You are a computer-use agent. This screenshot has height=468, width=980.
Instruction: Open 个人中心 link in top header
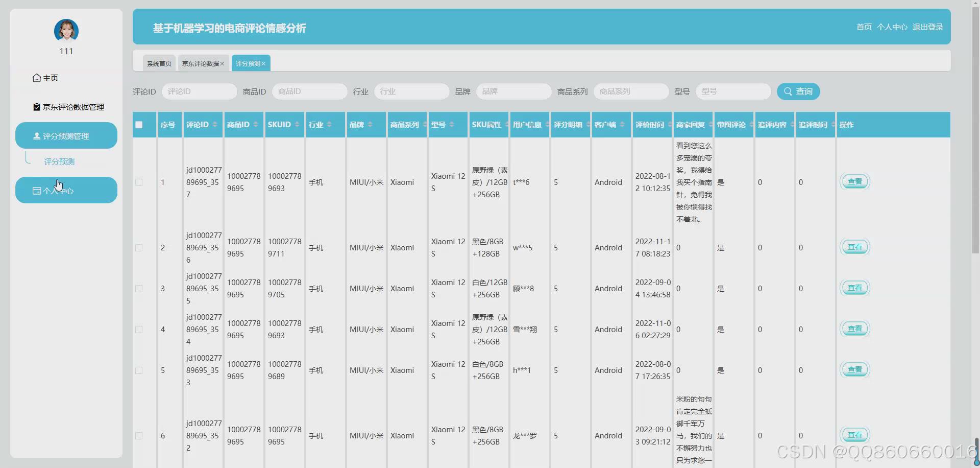point(892,27)
